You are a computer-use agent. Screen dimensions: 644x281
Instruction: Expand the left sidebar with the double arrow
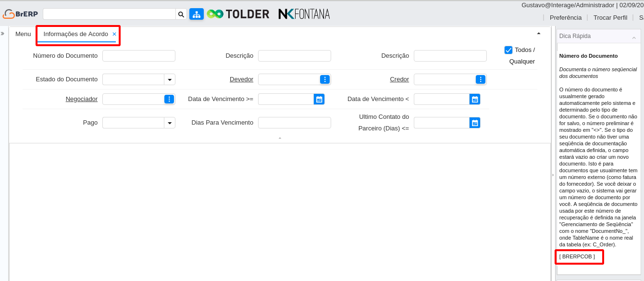(x=3, y=34)
